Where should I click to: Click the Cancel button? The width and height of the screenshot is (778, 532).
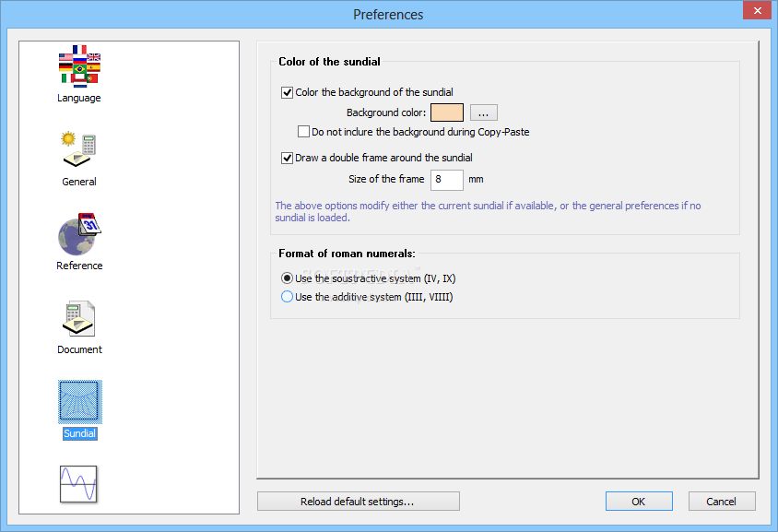[x=722, y=502]
